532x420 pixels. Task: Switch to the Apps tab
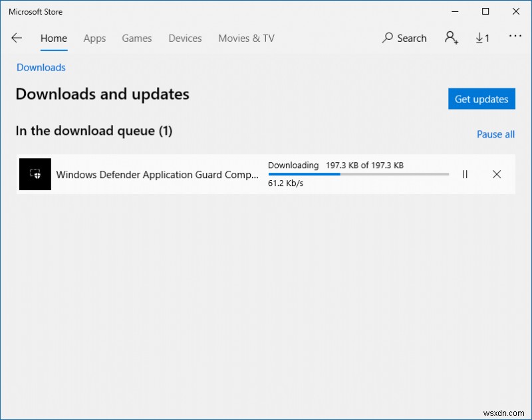[x=94, y=38]
